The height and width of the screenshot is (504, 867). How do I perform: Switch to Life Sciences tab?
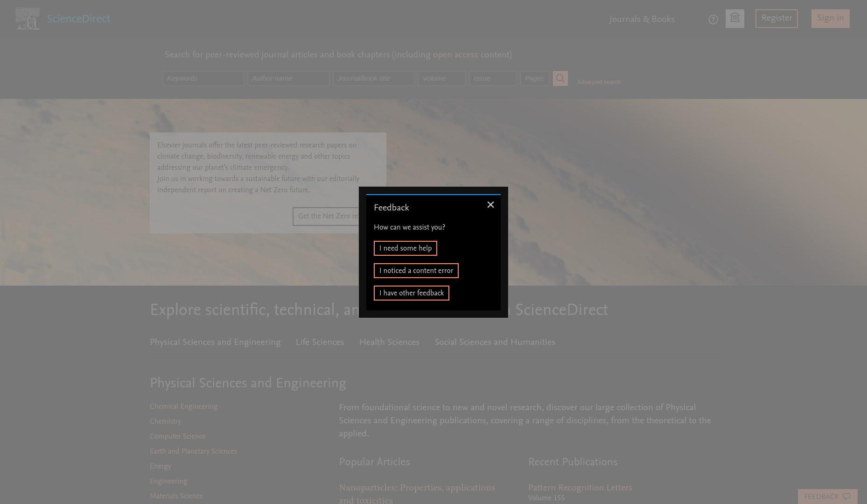pyautogui.click(x=320, y=343)
